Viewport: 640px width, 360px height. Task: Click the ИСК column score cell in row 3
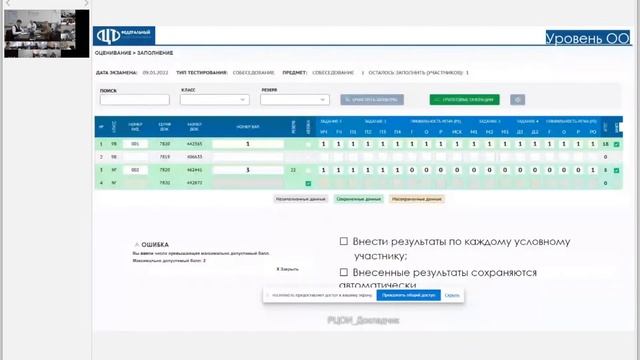457,170
